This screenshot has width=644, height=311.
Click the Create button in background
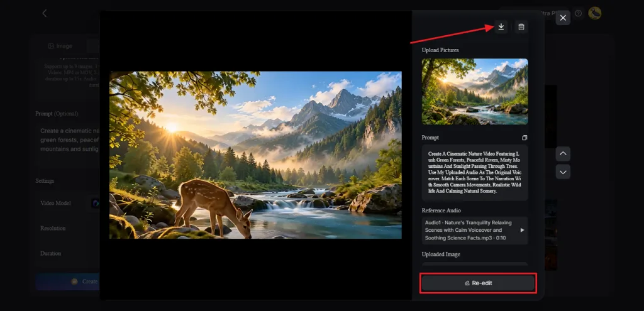point(67,281)
